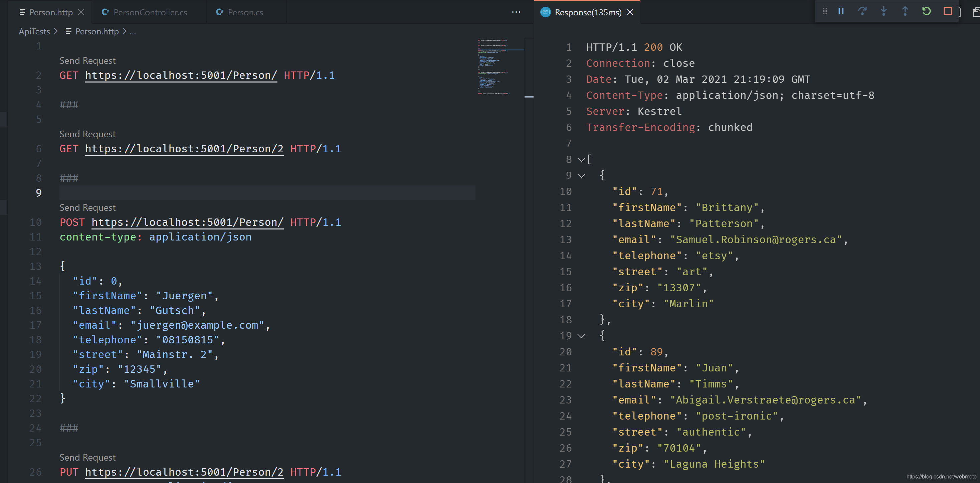Select the Response(135ms) tab
The height and width of the screenshot is (483, 980).
(588, 12)
